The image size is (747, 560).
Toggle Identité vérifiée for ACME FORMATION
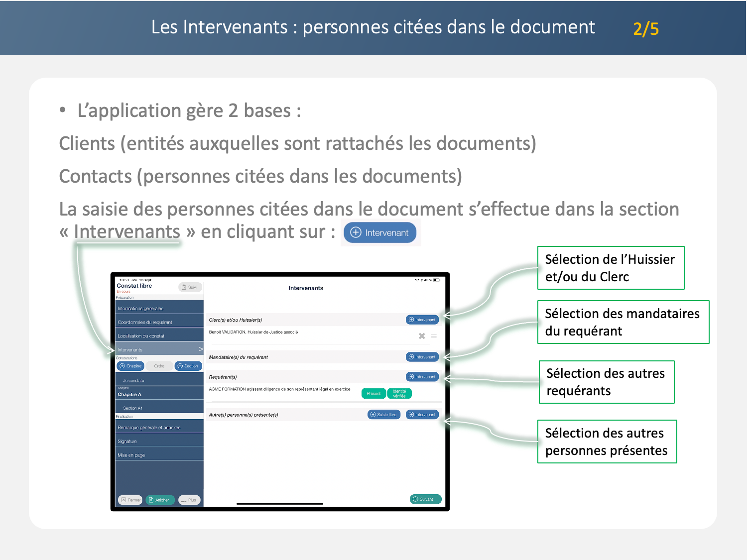pyautogui.click(x=399, y=393)
